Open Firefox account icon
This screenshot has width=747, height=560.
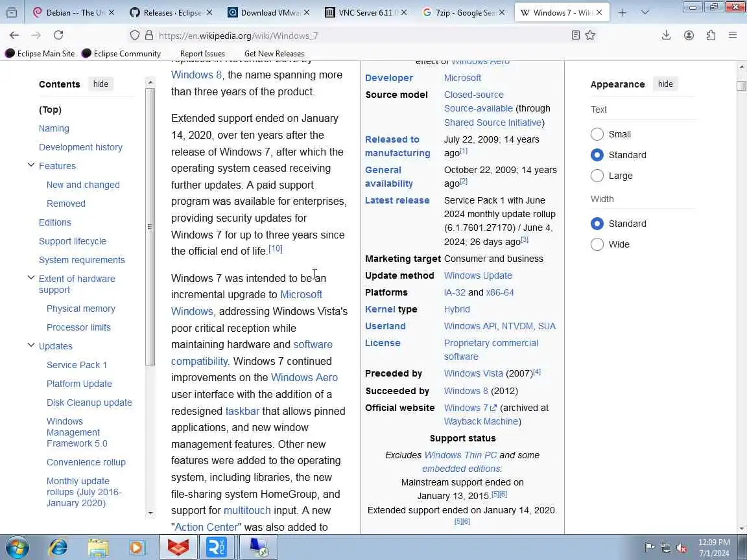pyautogui.click(x=689, y=35)
